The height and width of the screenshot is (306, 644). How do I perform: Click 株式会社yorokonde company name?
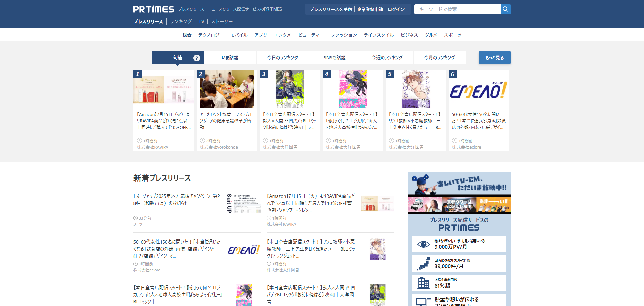tap(219, 147)
